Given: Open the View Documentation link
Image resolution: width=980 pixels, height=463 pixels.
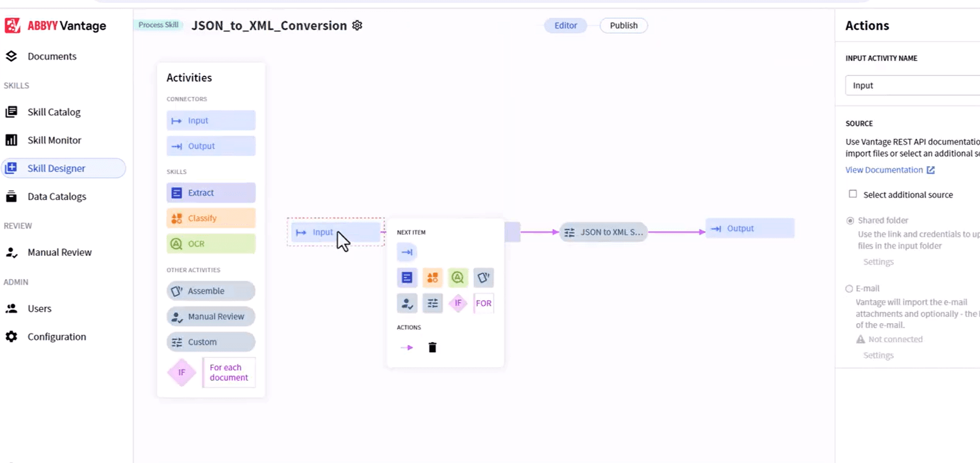Looking at the screenshot, I should click(884, 170).
